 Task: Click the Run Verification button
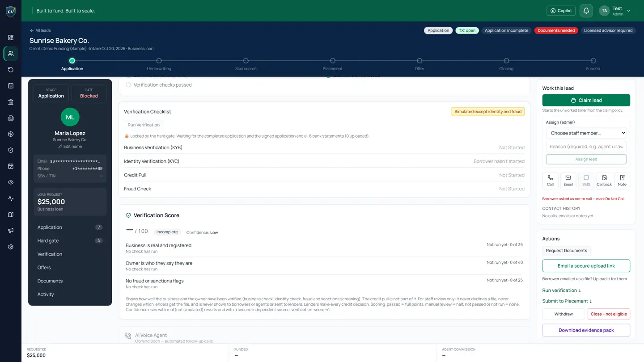pos(144,125)
